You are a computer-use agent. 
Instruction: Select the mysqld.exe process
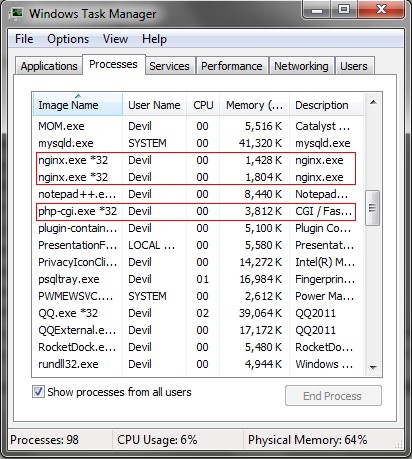198,143
